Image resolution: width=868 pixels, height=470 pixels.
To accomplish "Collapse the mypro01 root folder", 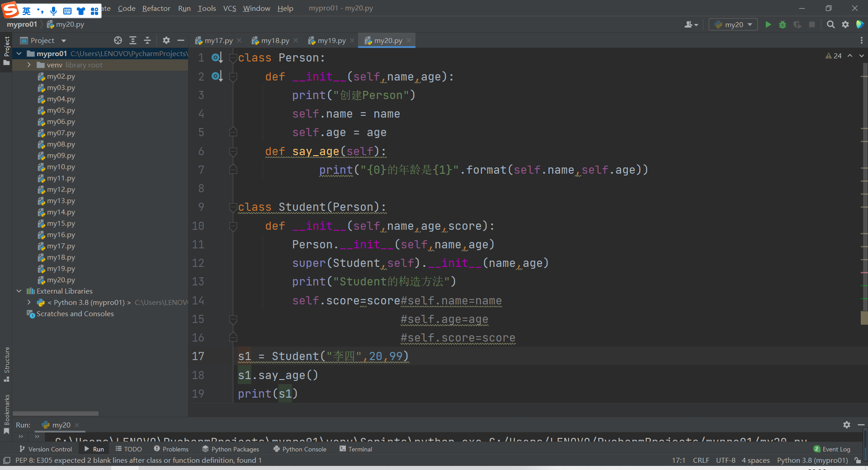I will pyautogui.click(x=19, y=53).
